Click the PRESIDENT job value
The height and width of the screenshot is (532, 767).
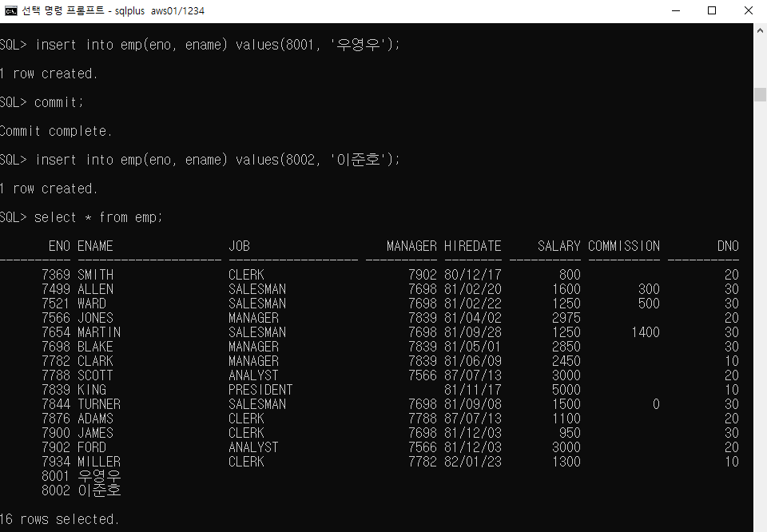tap(260, 390)
